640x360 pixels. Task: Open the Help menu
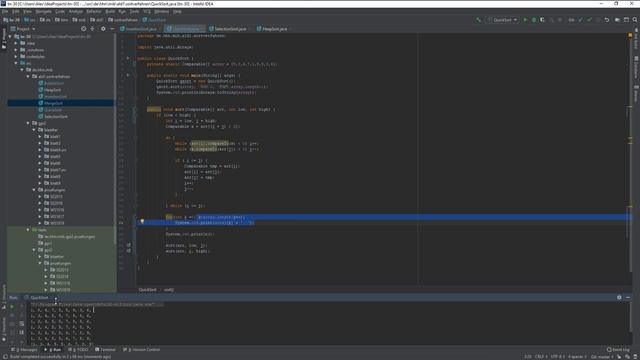pos(177,11)
